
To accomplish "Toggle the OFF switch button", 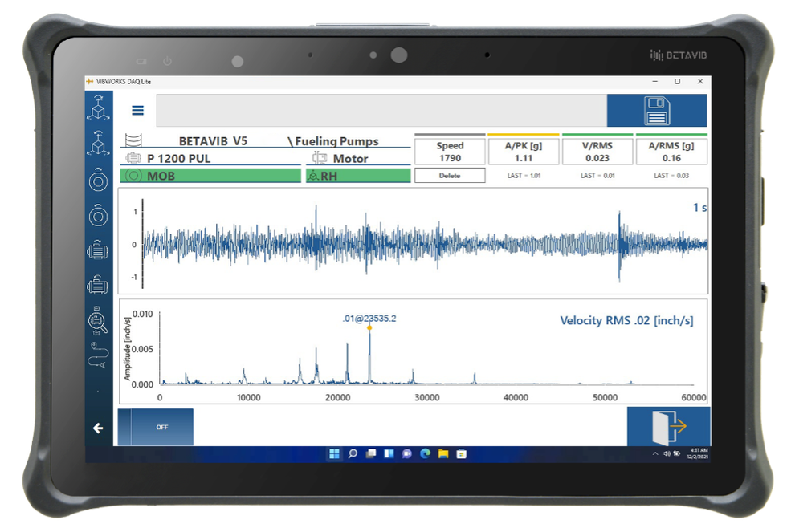I will click(156, 427).
